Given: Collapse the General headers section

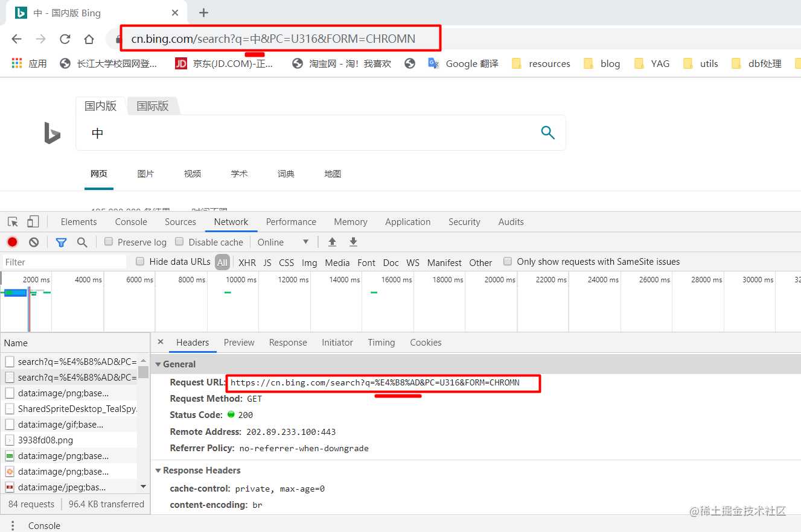Looking at the screenshot, I should [158, 364].
